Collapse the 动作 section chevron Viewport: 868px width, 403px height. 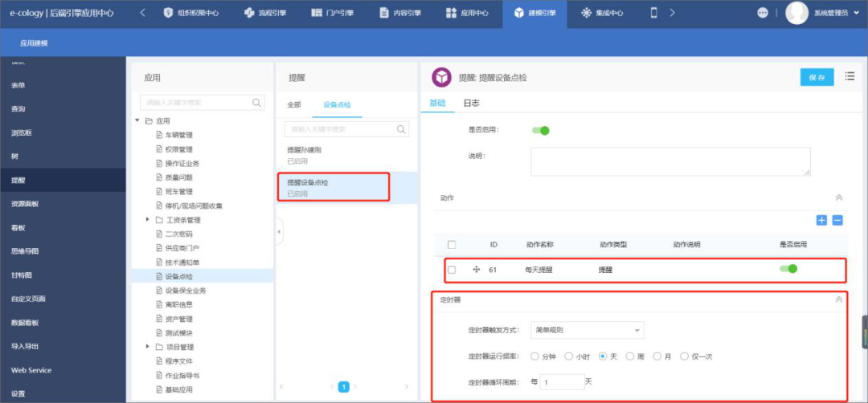[x=838, y=197]
